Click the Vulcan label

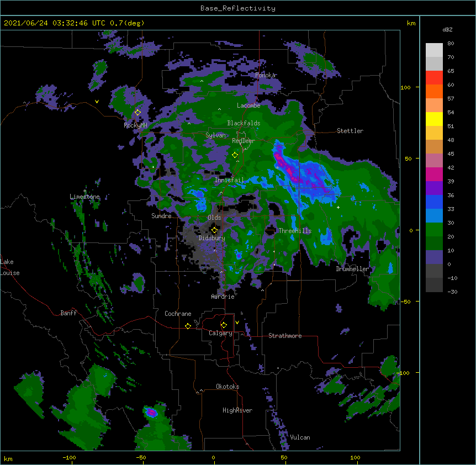[300, 437]
